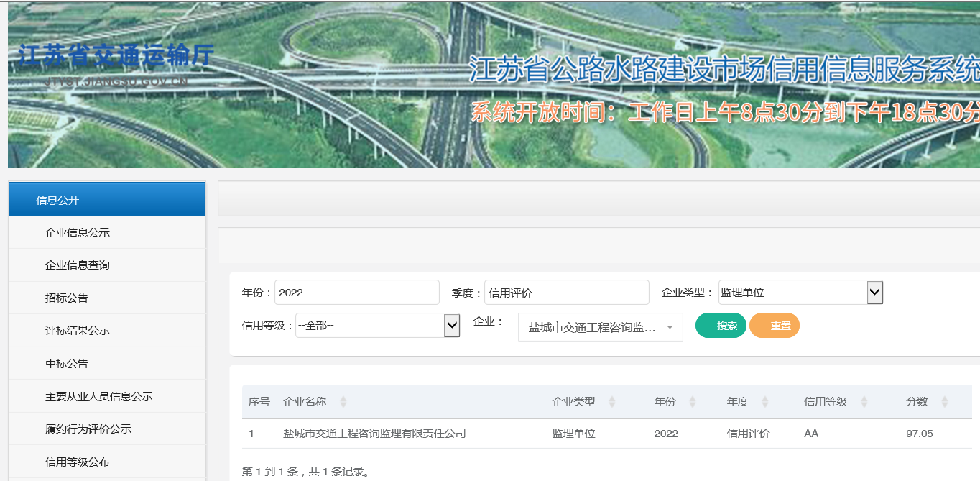Click the 年份 input showing 2022
Screen dimensions: 980x481
(x=356, y=292)
